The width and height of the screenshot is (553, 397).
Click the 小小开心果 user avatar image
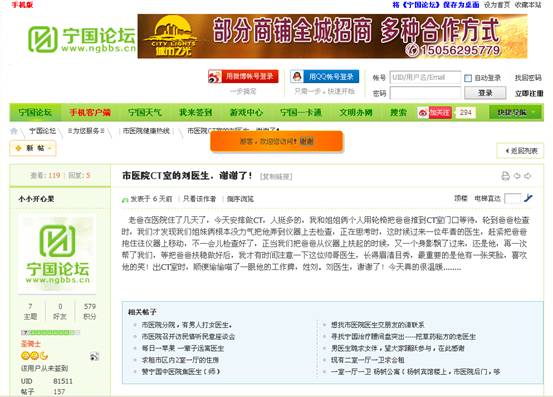tap(57, 254)
